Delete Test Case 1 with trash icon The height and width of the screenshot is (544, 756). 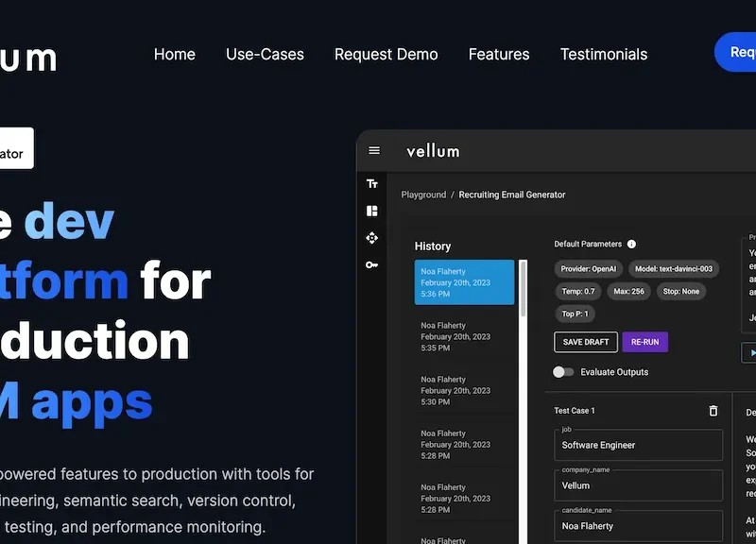[713, 411]
